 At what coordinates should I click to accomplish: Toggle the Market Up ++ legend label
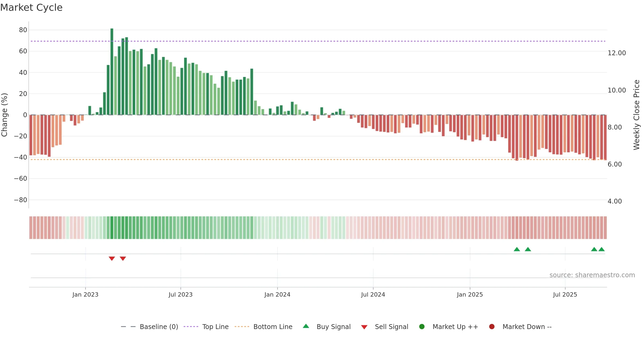(455, 327)
